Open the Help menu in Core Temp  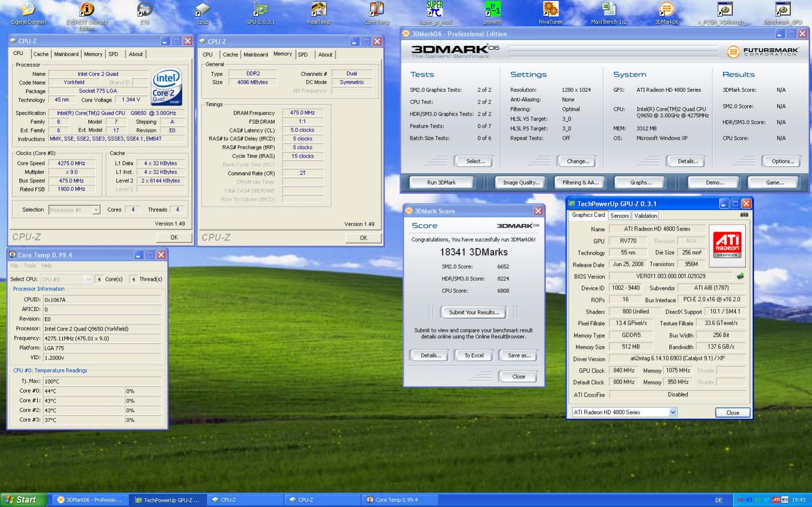coord(47,266)
